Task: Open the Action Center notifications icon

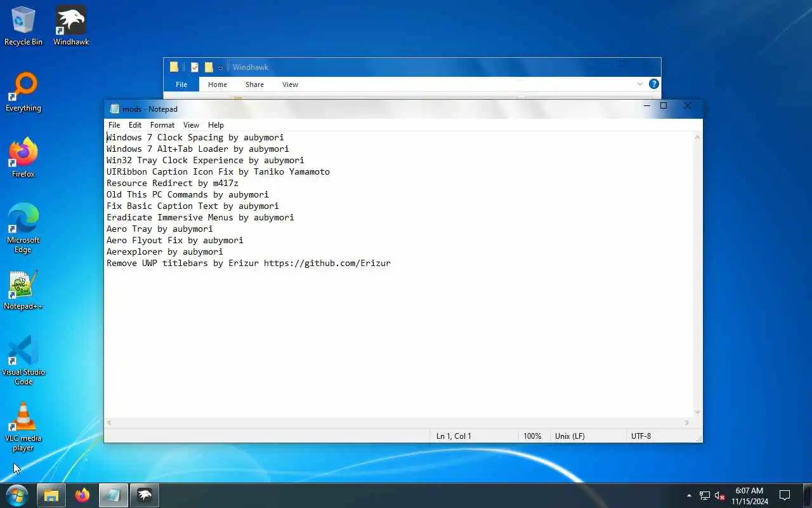Action: [785, 495]
